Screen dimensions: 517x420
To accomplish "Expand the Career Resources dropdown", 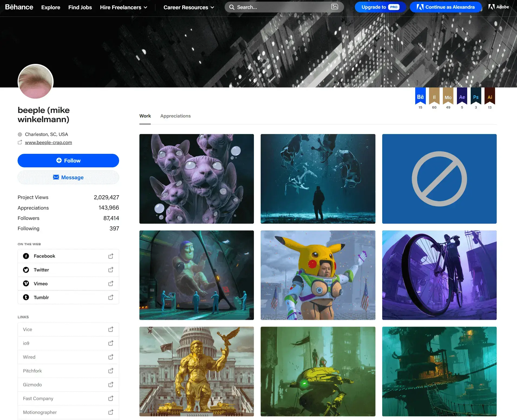I will click(x=189, y=7).
